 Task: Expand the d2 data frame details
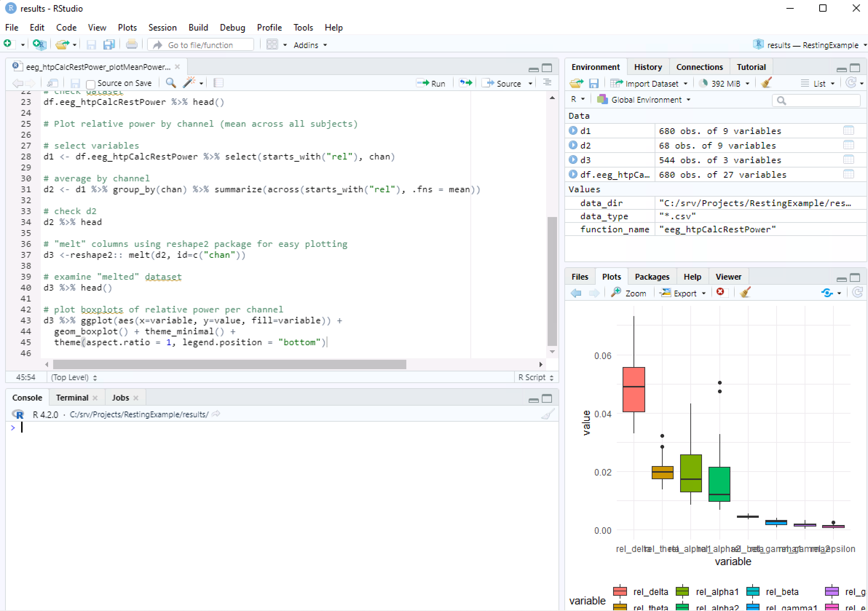click(573, 145)
